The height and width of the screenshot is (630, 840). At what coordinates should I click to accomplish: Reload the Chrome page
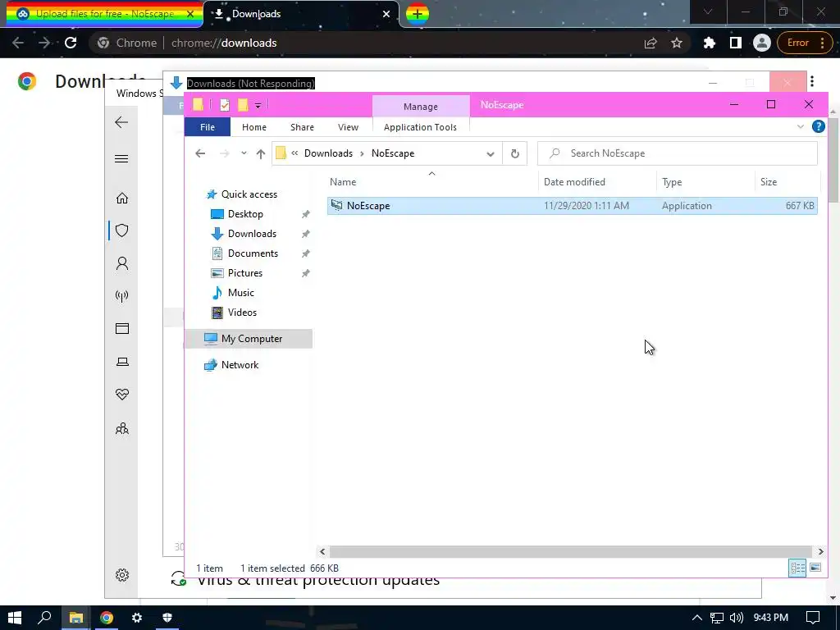71,43
